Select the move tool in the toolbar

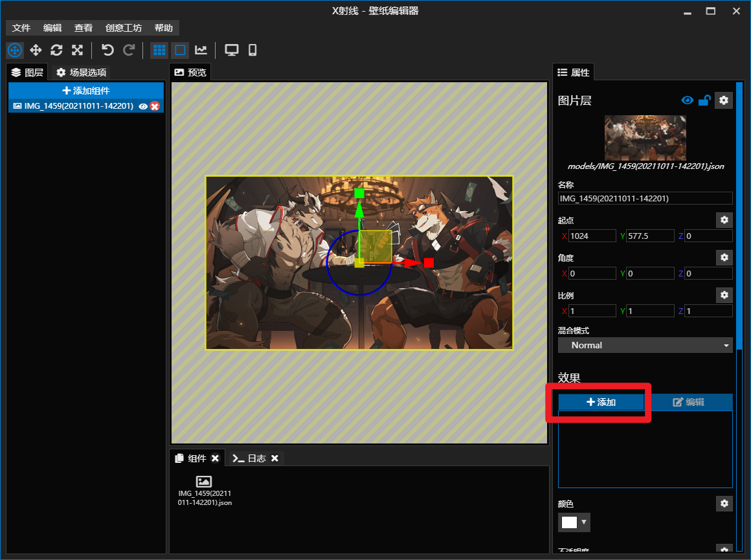point(36,50)
